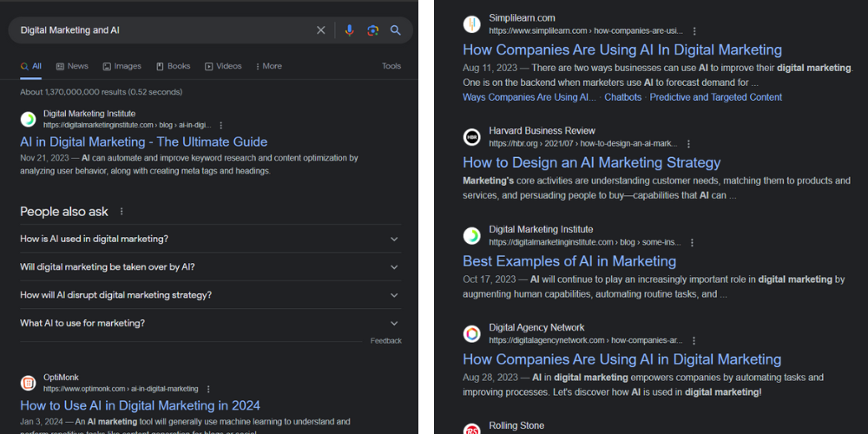
Task: Click the 'Digital Agency Network' site name
Action: [x=536, y=327]
